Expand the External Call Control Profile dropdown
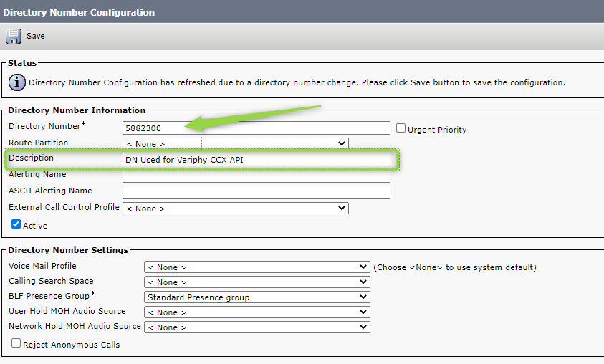Screen dimensions: 604x364 click(235, 208)
